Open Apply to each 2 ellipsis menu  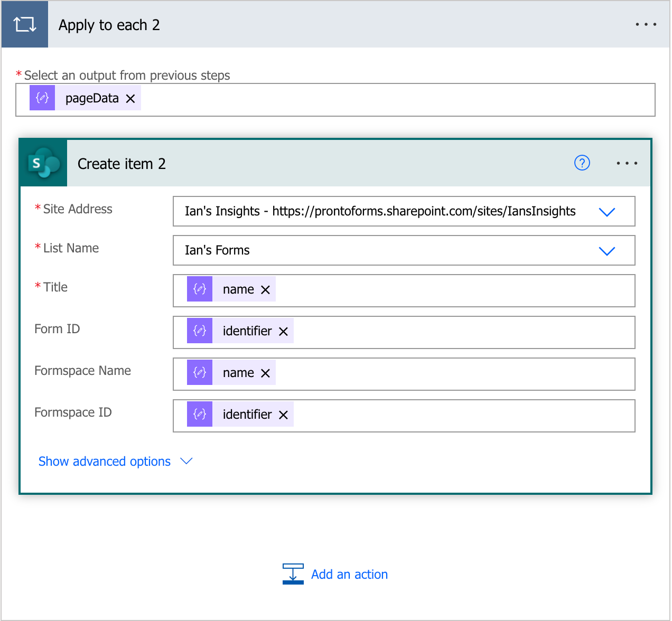tap(646, 24)
